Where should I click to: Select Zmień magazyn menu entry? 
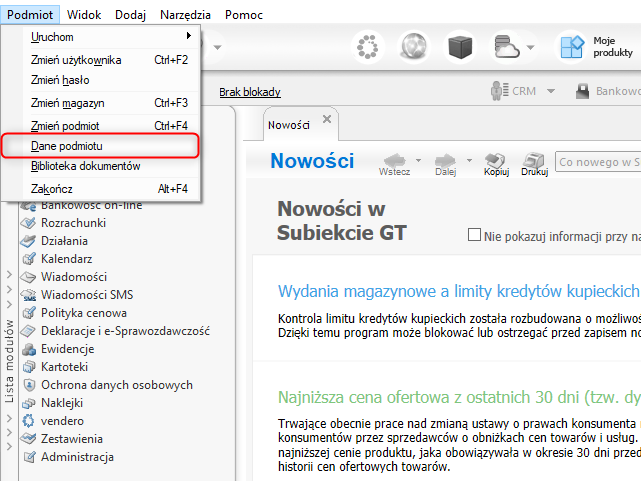point(111,103)
